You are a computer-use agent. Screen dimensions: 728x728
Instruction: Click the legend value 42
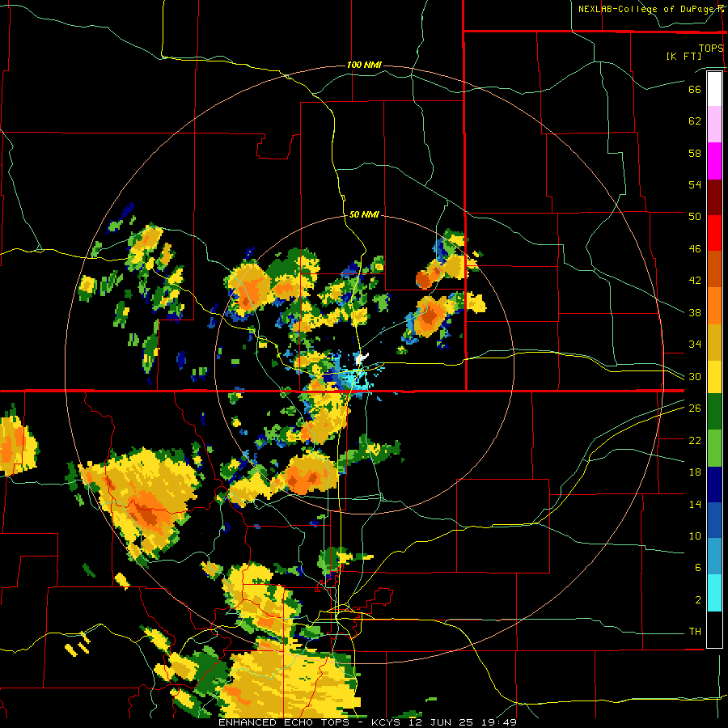click(695, 281)
